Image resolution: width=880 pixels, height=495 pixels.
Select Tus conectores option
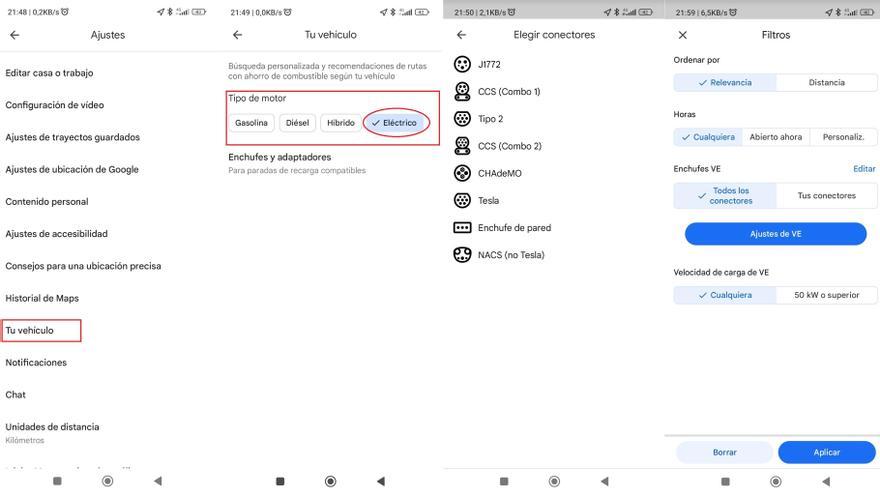pos(826,195)
